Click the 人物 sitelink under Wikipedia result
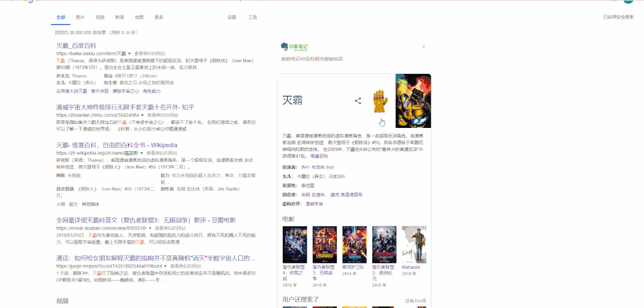Image resolution: width=644 pixels, height=308 pixels. tap(61, 204)
